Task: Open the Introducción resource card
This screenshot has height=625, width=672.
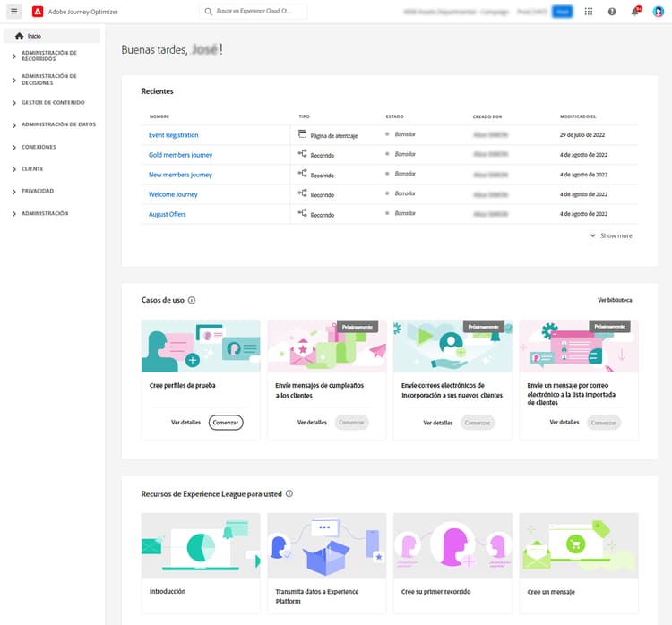Action: click(x=201, y=563)
